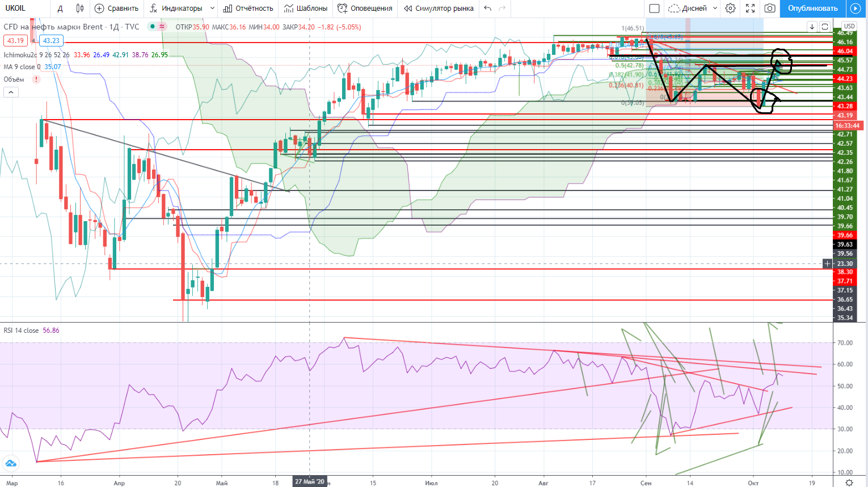Open the candlestick chart style selector

[x=80, y=9]
